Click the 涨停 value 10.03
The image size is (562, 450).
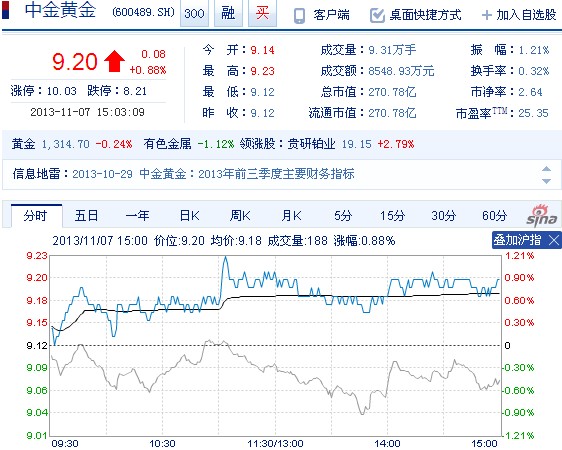(x=61, y=91)
